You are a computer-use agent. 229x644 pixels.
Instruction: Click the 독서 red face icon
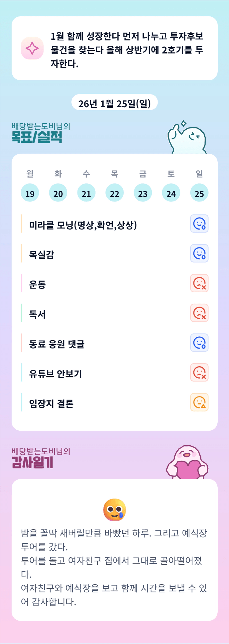(x=199, y=313)
